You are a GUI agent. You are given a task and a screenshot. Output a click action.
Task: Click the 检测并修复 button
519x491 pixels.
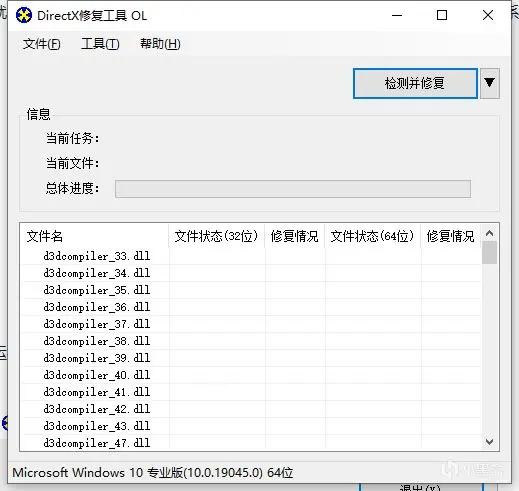tap(415, 83)
